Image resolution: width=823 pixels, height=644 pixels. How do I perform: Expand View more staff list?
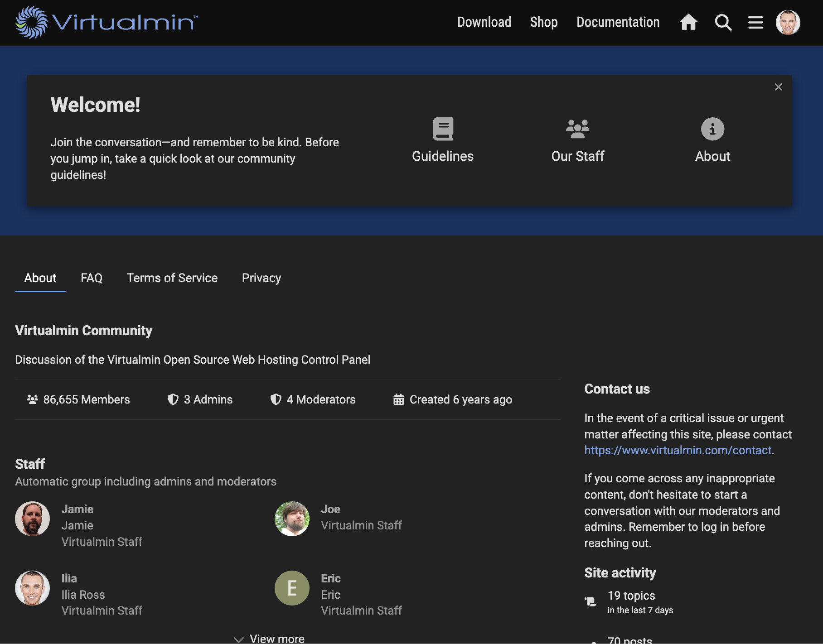click(x=269, y=639)
